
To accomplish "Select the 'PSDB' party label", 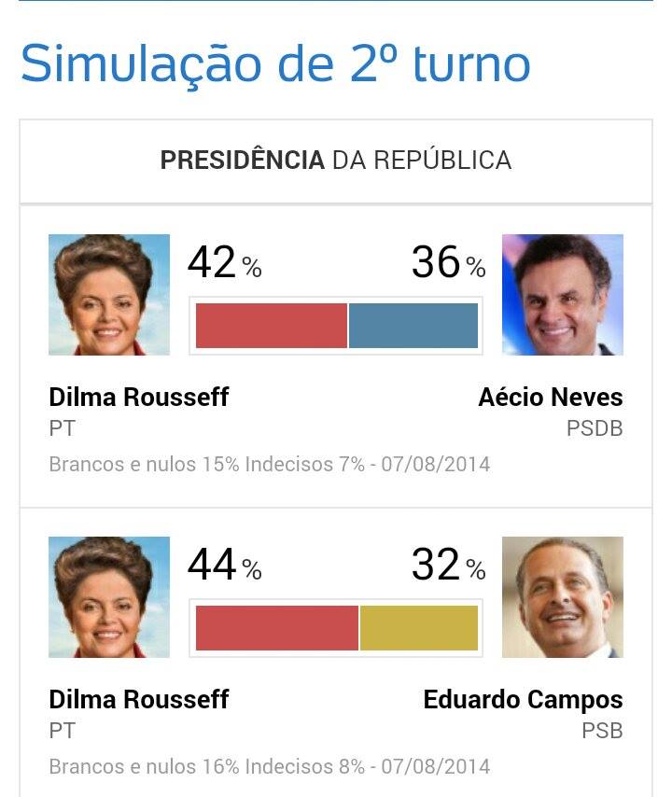I will pos(597,428).
